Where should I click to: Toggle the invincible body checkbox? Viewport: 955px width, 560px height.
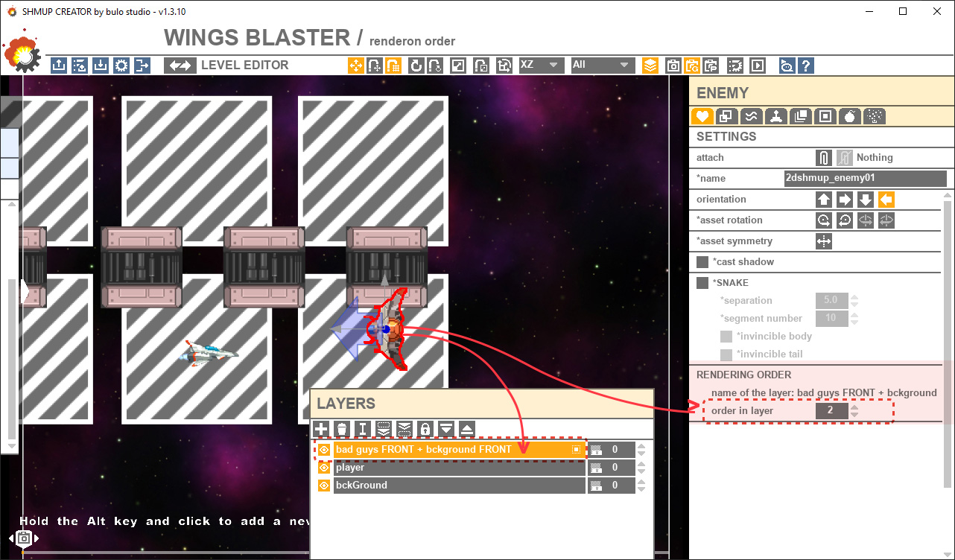point(726,337)
